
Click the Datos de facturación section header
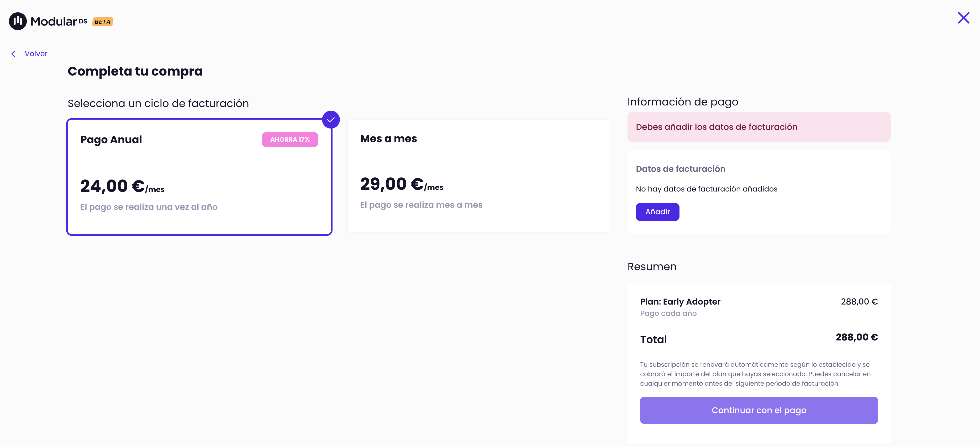pos(681,169)
